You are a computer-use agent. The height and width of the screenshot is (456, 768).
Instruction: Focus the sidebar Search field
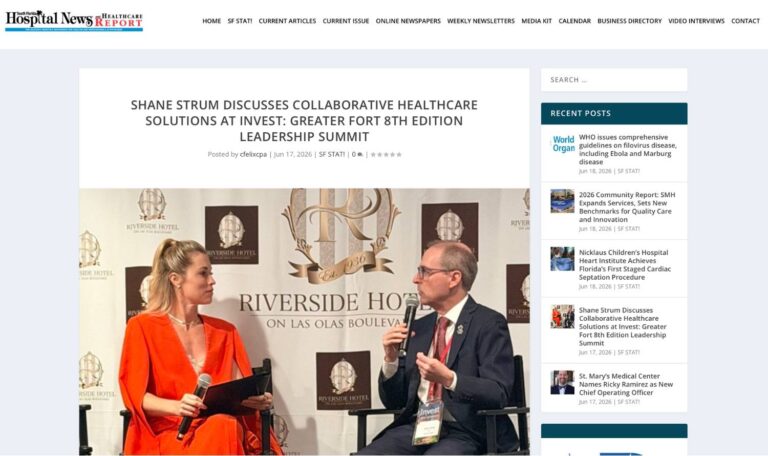tap(614, 80)
